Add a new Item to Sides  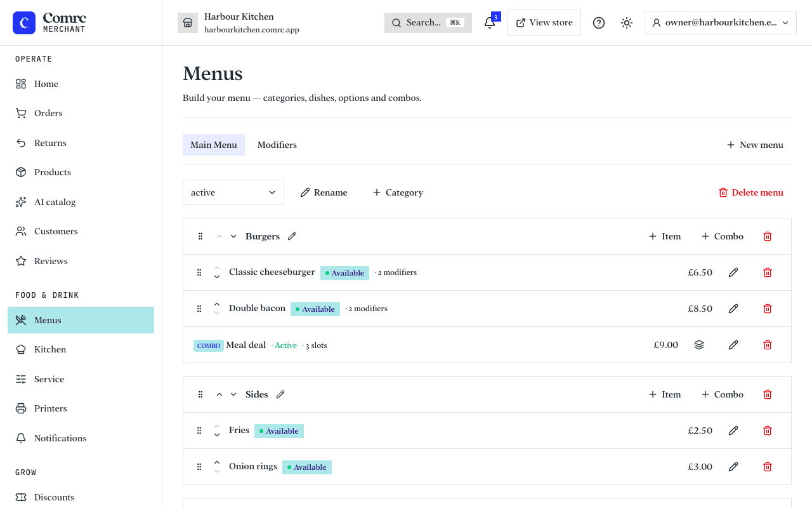pos(665,394)
